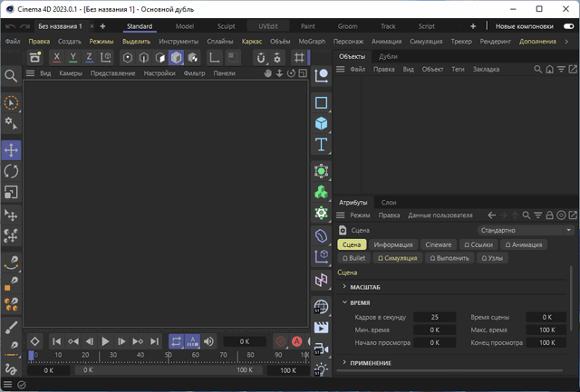
Task: Open the search magnifier tool
Action: point(11,76)
